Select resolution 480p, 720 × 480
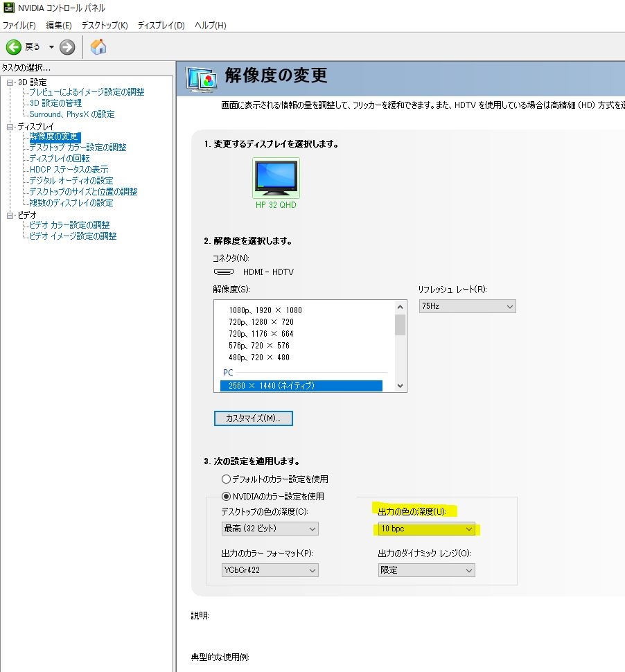Screen dimensions: 625x672 [x=259, y=357]
